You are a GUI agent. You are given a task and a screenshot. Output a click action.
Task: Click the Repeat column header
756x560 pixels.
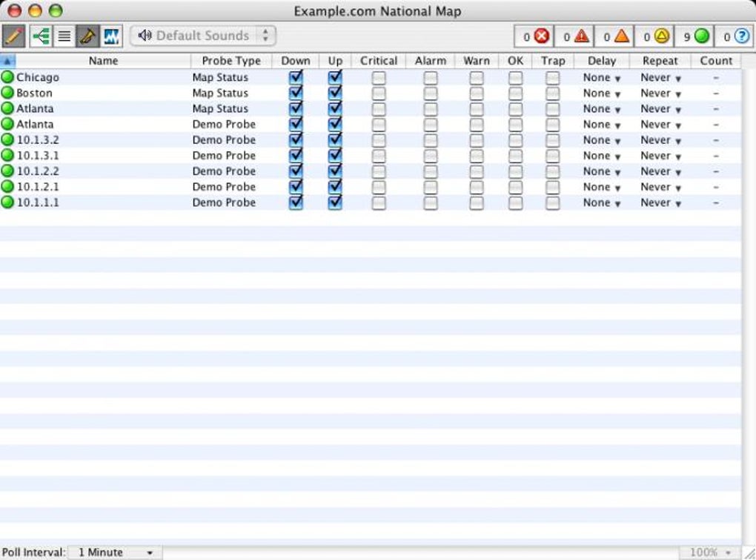point(660,61)
